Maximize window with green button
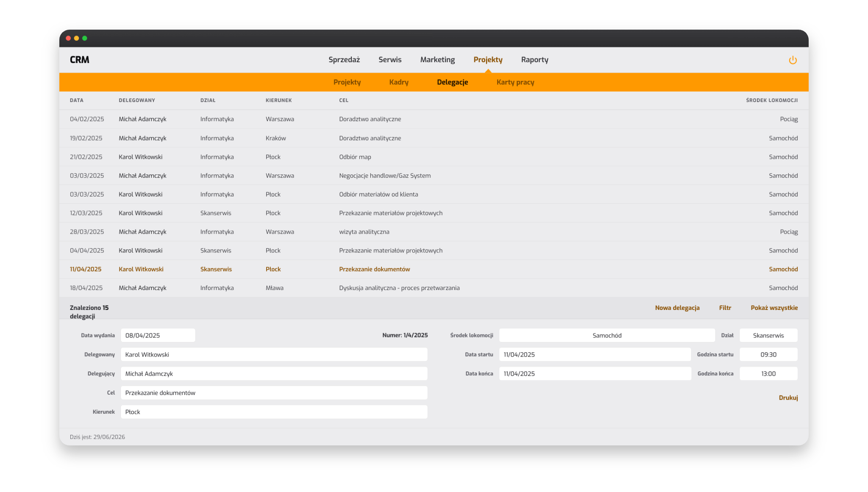Screen dimensions: 868x492 tap(85, 38)
